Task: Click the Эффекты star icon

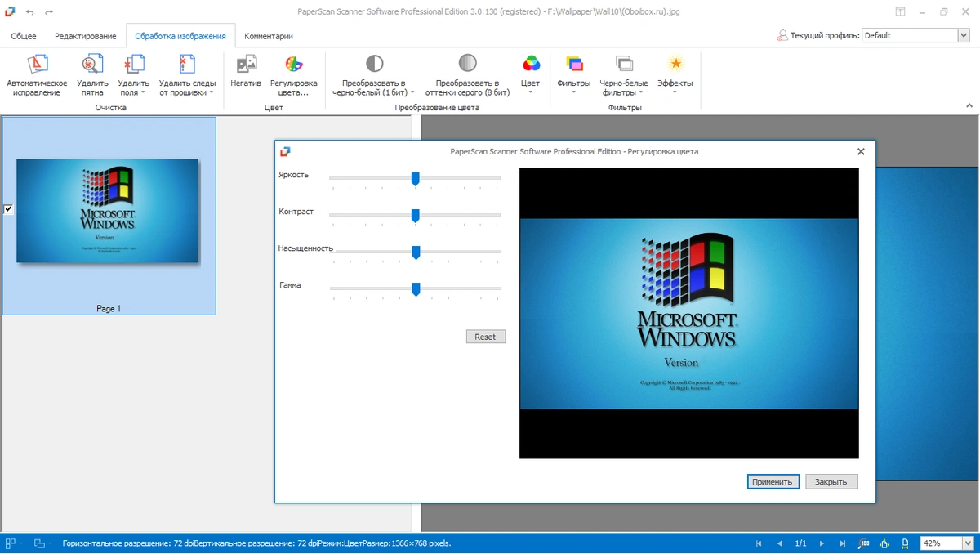Action: pos(675,64)
